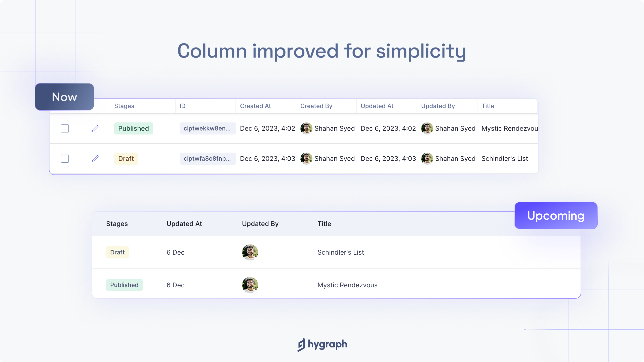Click the green Published tag in the top table
Image resolution: width=644 pixels, height=362 pixels.
coord(134,128)
